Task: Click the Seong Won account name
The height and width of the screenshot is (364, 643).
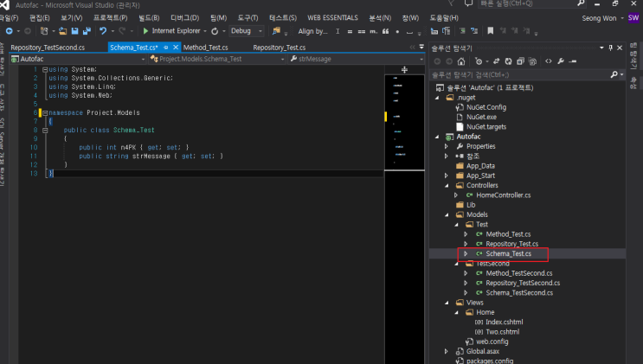Action: click(x=599, y=18)
